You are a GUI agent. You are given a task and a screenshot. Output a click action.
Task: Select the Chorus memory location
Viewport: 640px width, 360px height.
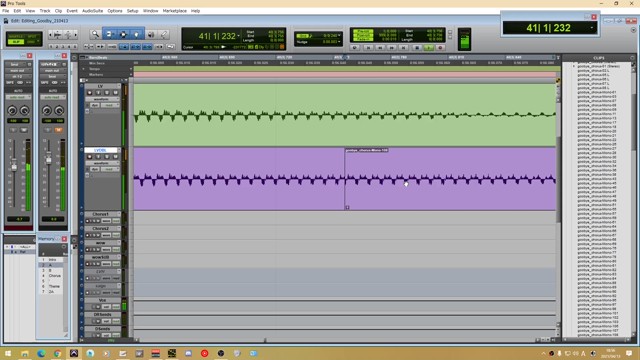54,276
